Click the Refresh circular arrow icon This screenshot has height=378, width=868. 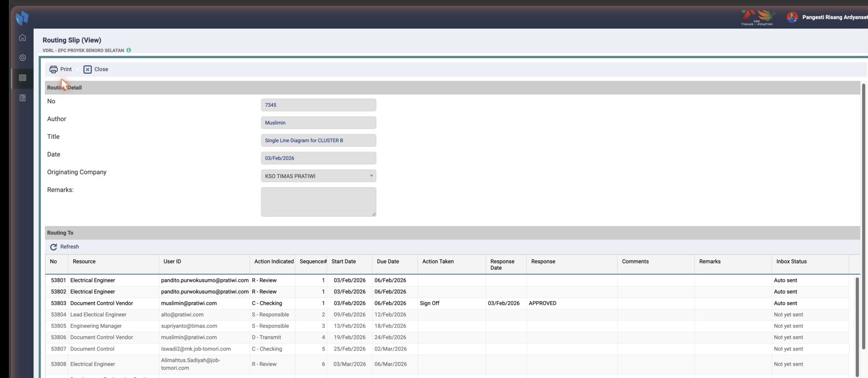[x=54, y=247]
